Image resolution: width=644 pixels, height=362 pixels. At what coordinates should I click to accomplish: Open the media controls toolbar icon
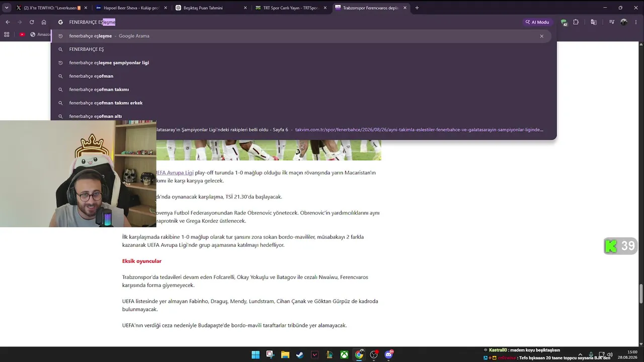(x=611, y=22)
